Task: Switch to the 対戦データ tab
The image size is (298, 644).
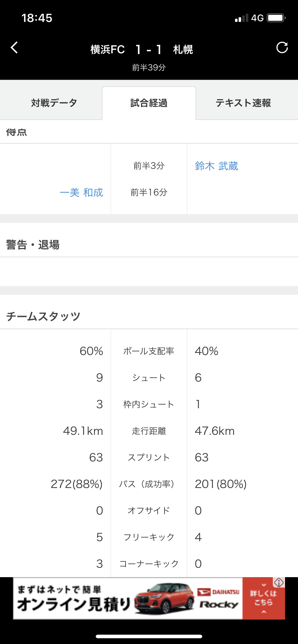Action: point(54,103)
